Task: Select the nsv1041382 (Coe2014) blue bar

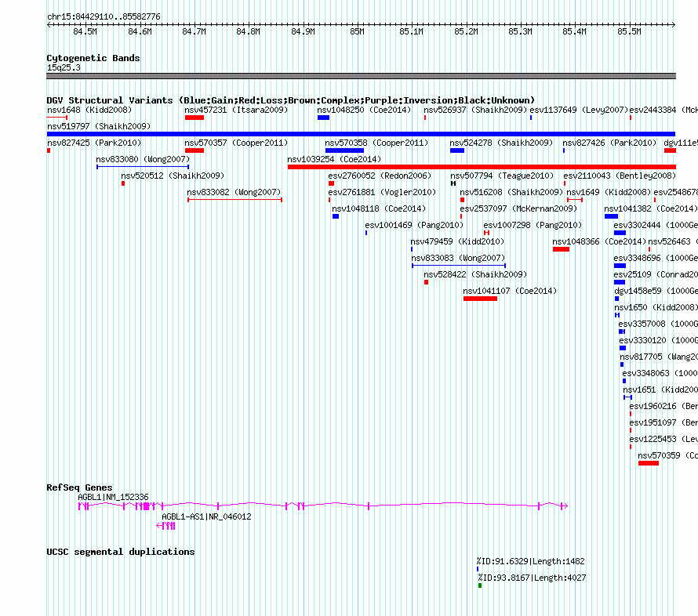Action: pos(611,216)
